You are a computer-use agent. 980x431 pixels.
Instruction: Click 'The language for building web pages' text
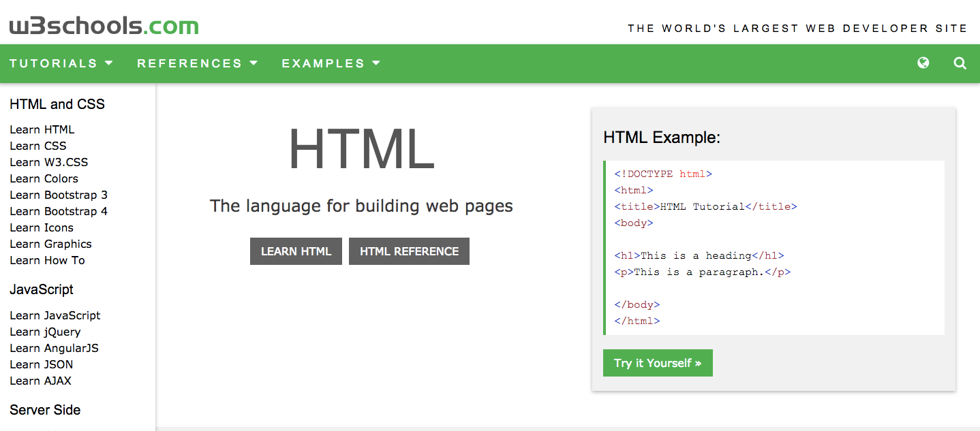click(361, 206)
